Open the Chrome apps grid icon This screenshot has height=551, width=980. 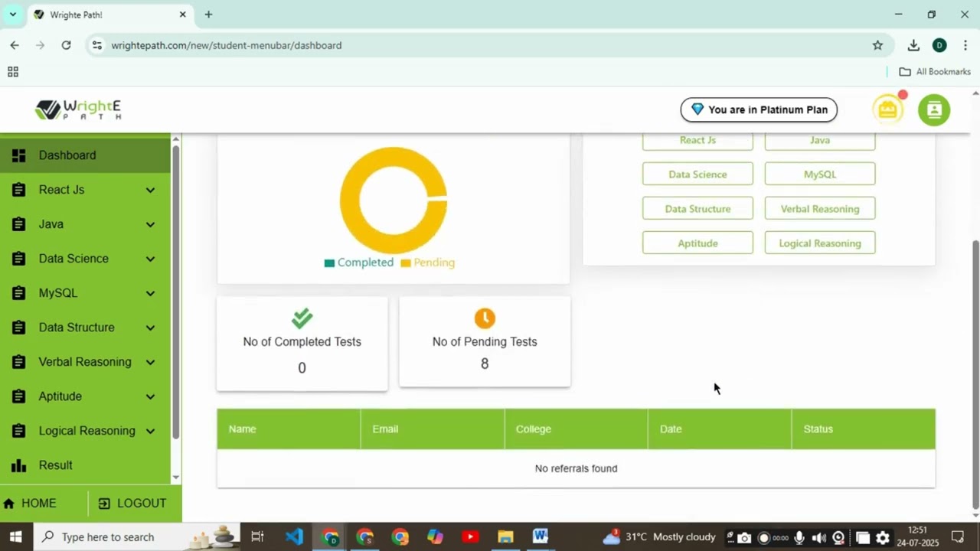[13, 72]
